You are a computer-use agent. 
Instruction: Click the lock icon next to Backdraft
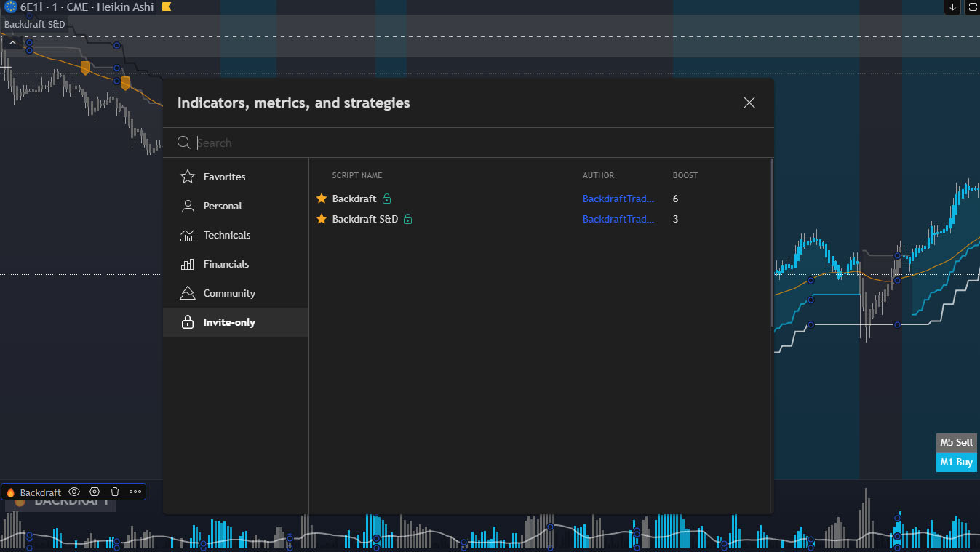coord(387,199)
